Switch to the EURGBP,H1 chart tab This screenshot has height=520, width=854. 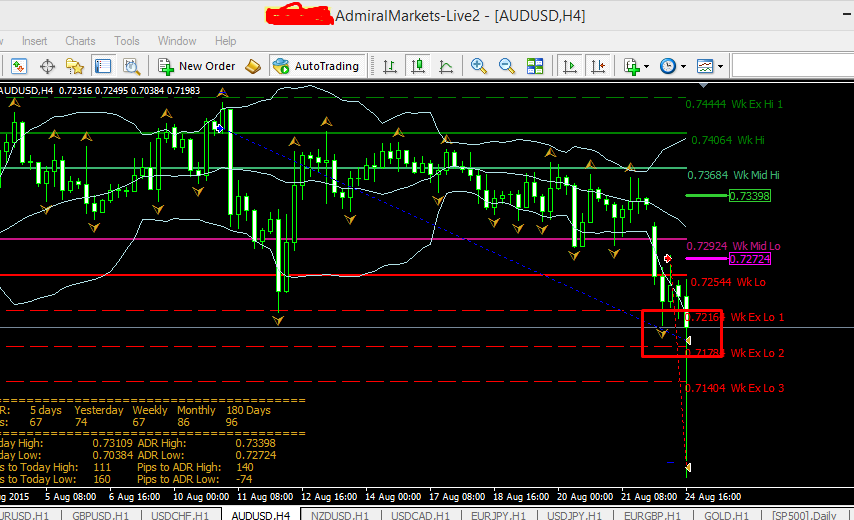pos(652,515)
